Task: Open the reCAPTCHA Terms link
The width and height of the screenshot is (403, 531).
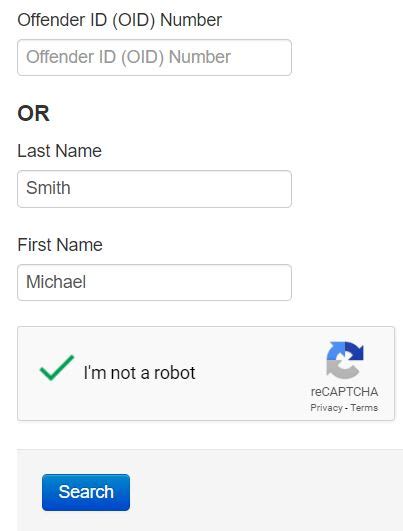Action: pyautogui.click(x=364, y=407)
